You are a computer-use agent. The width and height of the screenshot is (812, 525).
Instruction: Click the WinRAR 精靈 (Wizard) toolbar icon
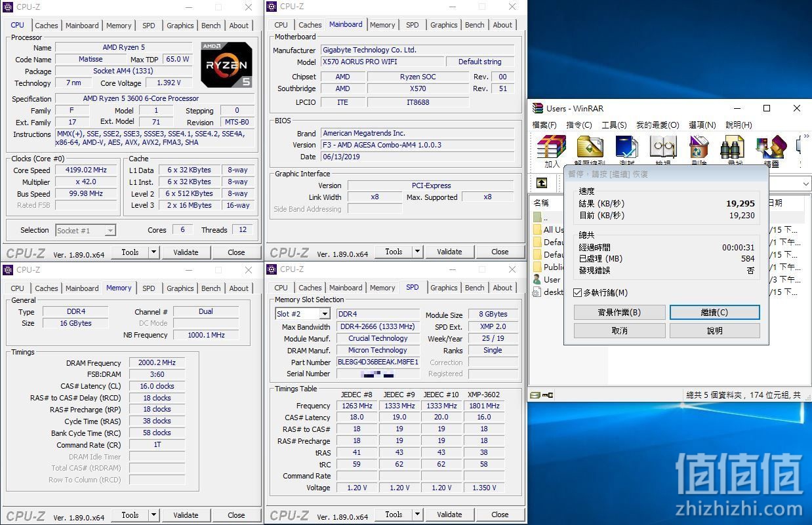pyautogui.click(x=771, y=147)
